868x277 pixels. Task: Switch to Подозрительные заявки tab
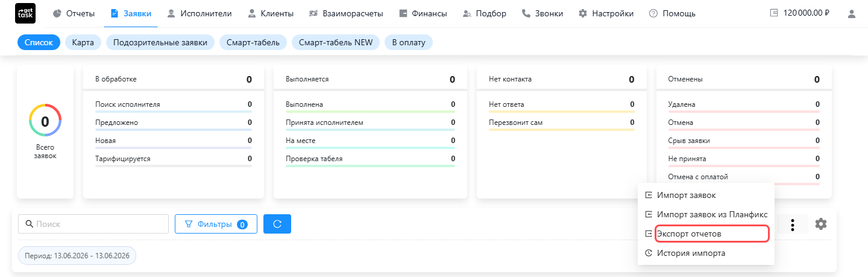pos(160,42)
